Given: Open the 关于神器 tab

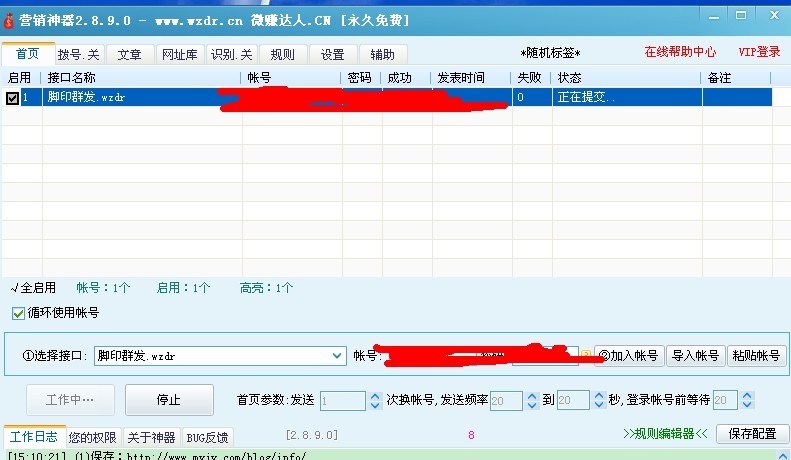Looking at the screenshot, I should (x=151, y=437).
